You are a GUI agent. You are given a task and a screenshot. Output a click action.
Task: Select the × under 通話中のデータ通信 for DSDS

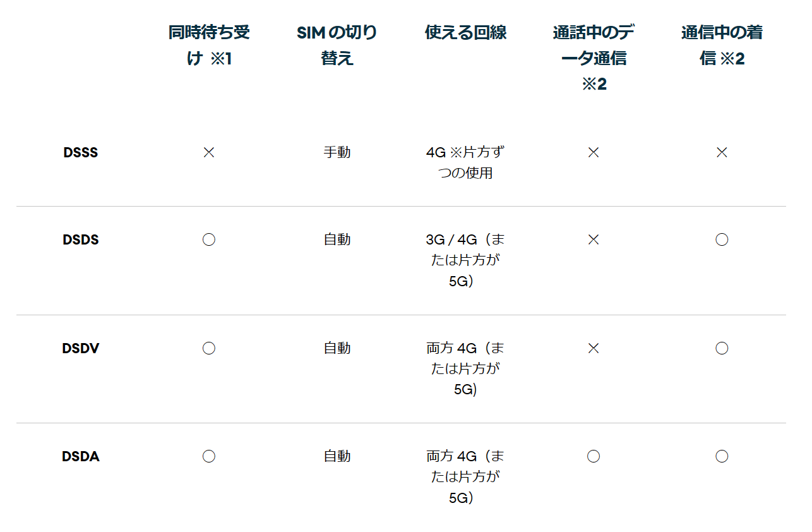[593, 239]
